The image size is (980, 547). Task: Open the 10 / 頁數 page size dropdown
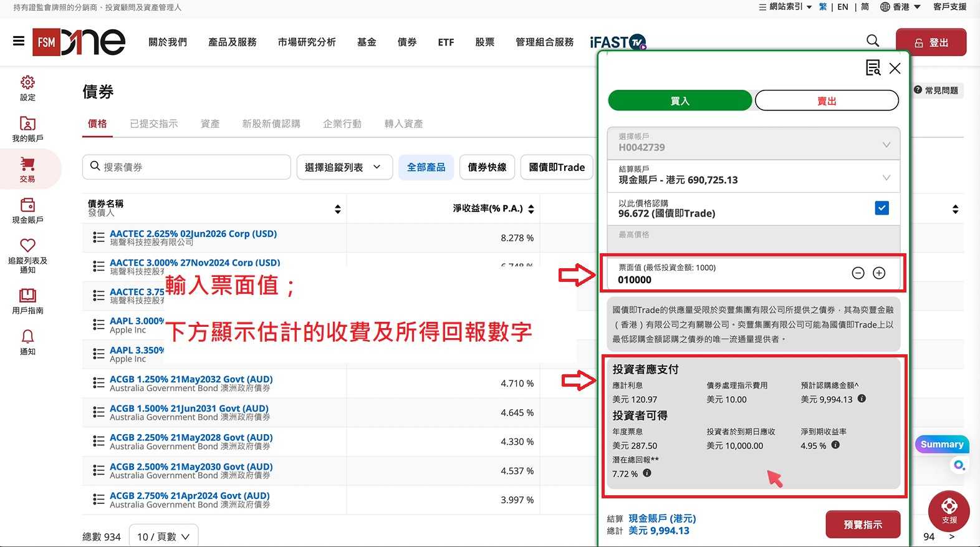point(164,536)
